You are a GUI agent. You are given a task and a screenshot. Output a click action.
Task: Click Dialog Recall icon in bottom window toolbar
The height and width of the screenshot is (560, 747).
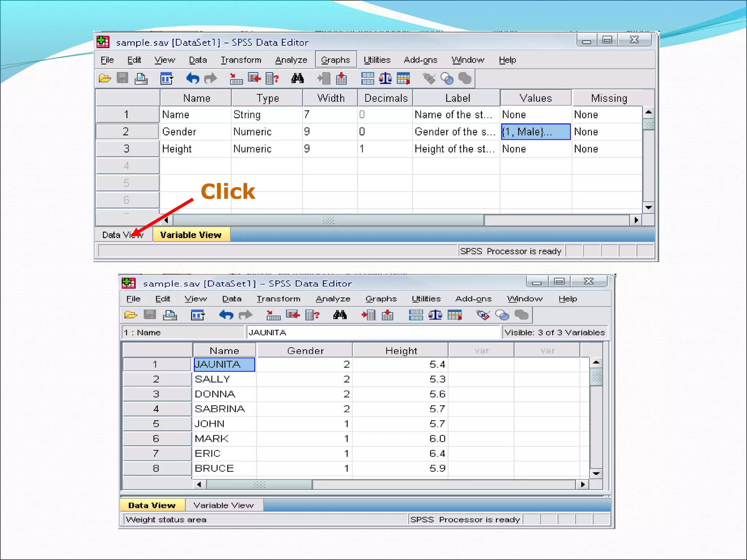pyautogui.click(x=198, y=315)
